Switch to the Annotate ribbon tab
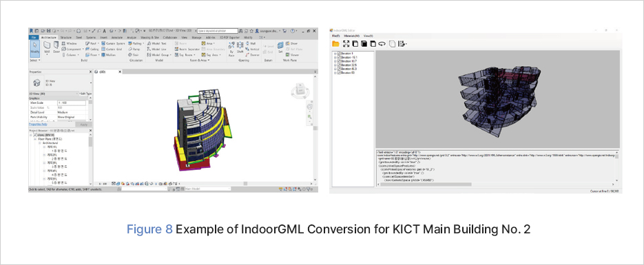644x265 pixels. click(x=117, y=37)
